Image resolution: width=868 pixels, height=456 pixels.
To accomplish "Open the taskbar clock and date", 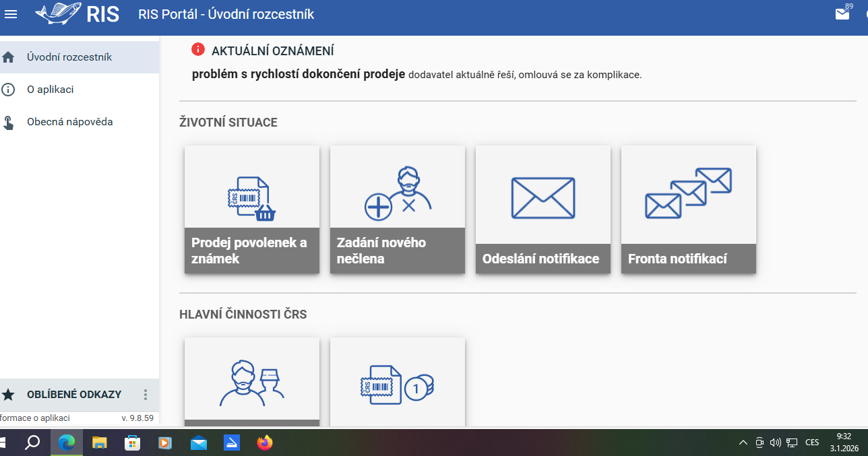I will pyautogui.click(x=843, y=442).
